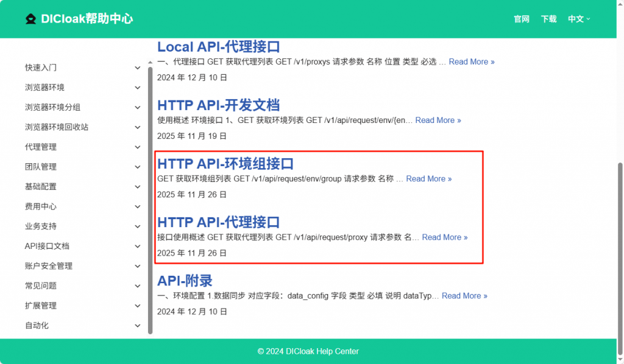The image size is (624, 364).
Task: Click the DICloak logo icon in header
Action: [x=30, y=19]
